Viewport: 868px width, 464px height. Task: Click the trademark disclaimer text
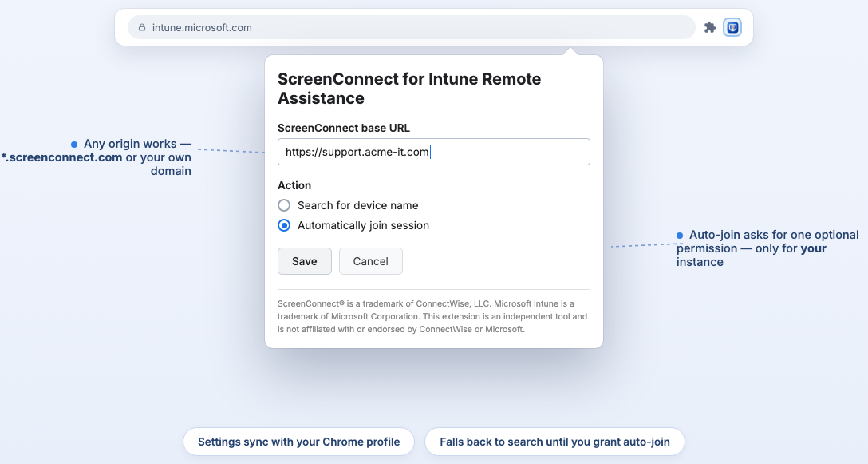[432, 316]
